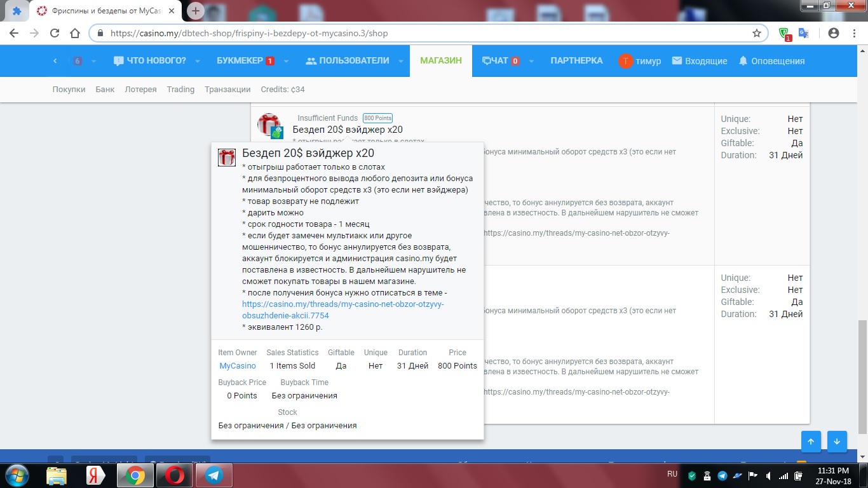
Task: Open the casino.my thread link in popup
Action: pos(343,309)
